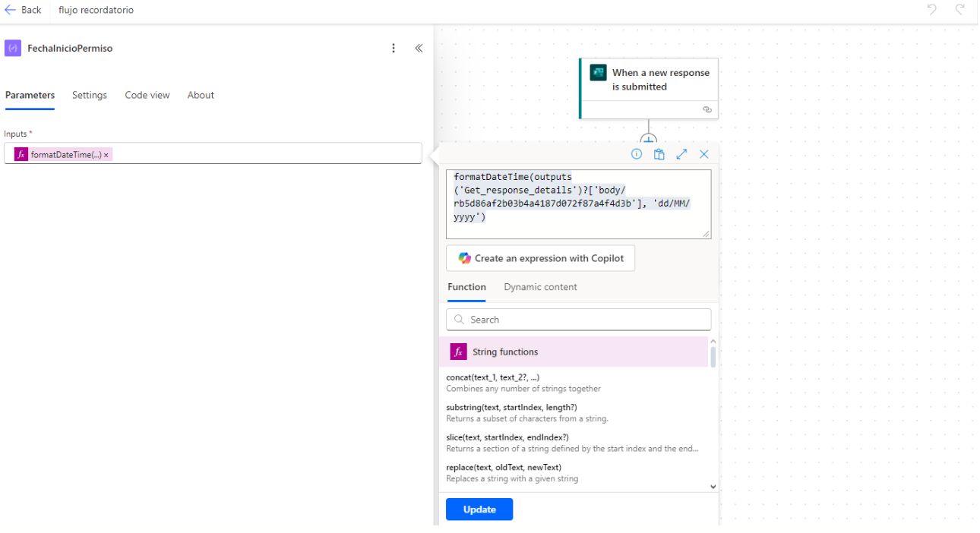The width and height of the screenshot is (980, 533).
Task: Click Create an expression with Copilot
Action: tap(540, 258)
